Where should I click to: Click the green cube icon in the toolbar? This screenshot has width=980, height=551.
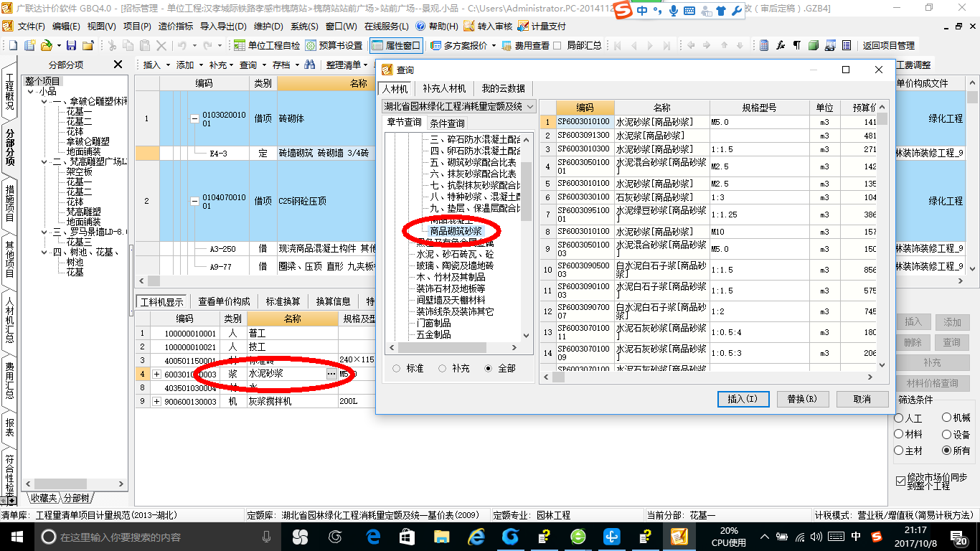click(813, 45)
